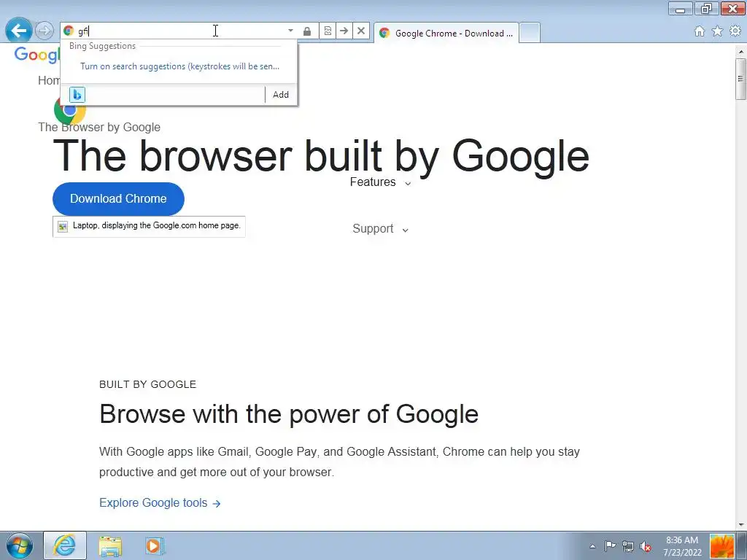Click the Chrome favicon in address bar

coord(69,31)
